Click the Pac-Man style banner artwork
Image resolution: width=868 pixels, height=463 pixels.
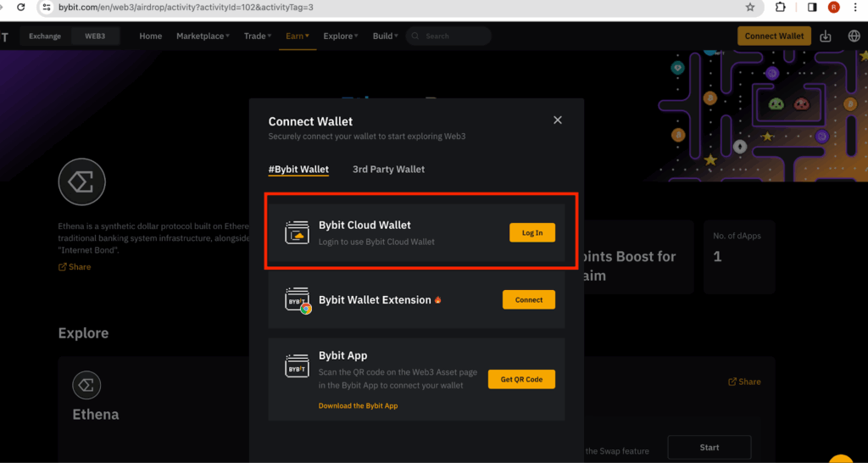[x=763, y=115]
